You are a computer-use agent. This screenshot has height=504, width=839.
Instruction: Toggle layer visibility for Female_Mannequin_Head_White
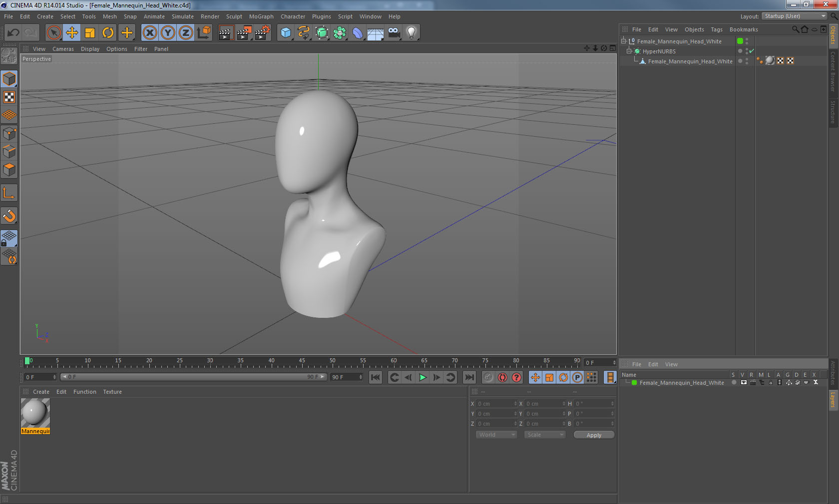(x=744, y=383)
